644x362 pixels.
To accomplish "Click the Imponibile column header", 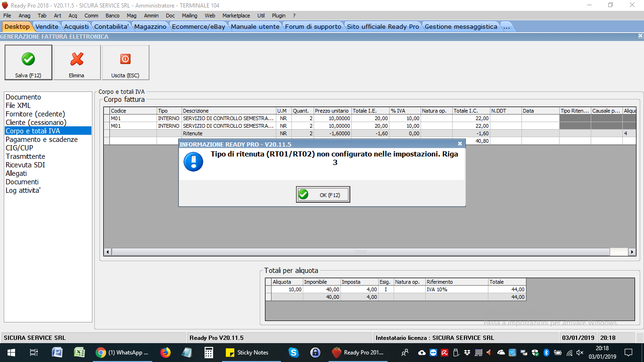I will click(322, 282).
